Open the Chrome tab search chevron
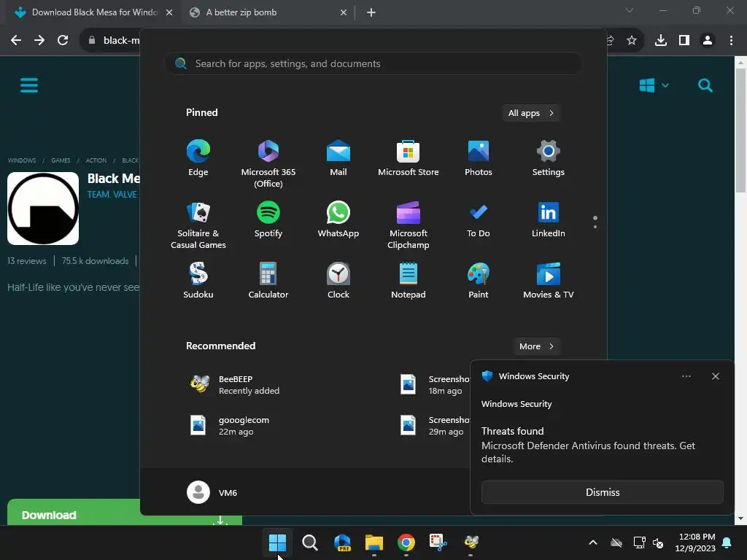The width and height of the screenshot is (747, 560). point(630,10)
